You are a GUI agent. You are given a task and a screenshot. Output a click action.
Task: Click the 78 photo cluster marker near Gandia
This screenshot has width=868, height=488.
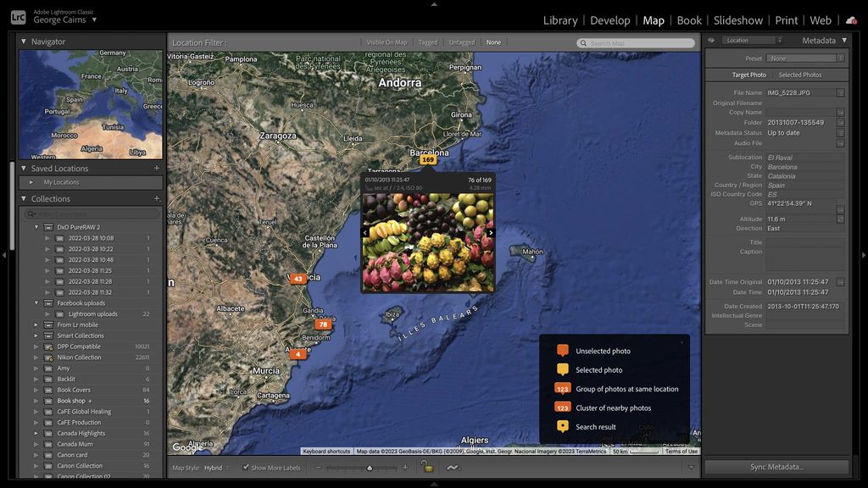tap(323, 324)
